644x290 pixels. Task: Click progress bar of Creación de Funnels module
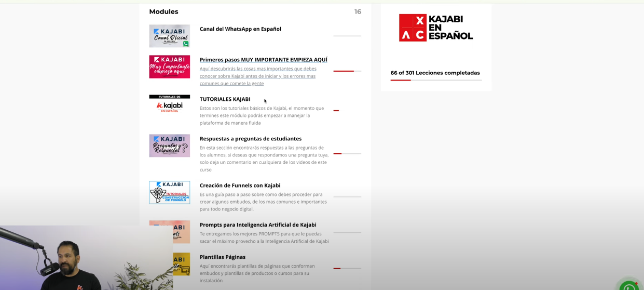click(x=347, y=196)
